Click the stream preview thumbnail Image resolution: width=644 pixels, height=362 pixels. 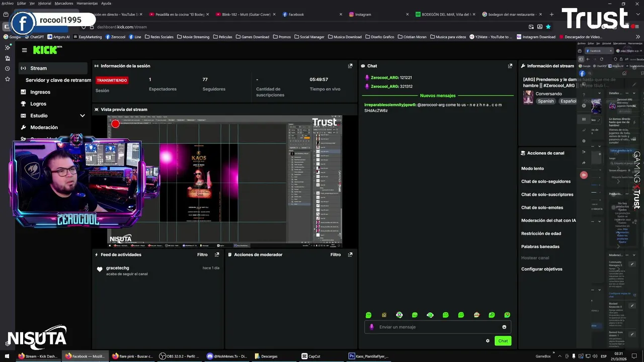point(224,182)
